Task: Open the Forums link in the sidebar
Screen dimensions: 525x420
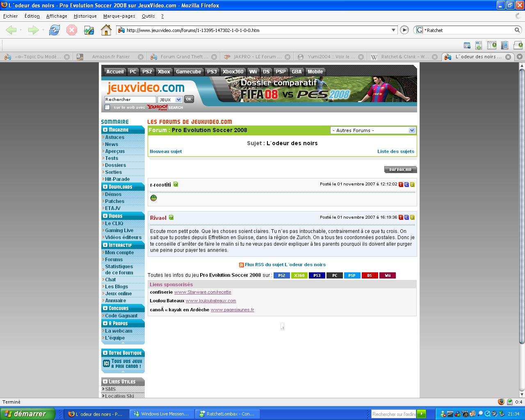Action: pos(114,260)
